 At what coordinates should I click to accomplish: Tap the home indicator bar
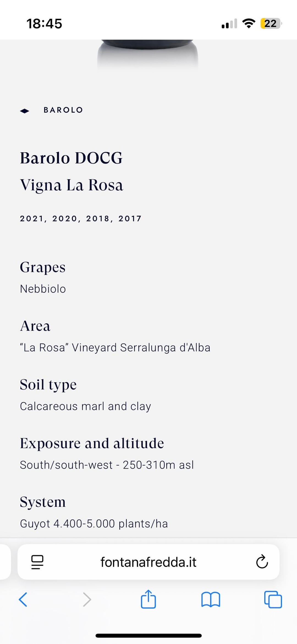(x=148, y=635)
